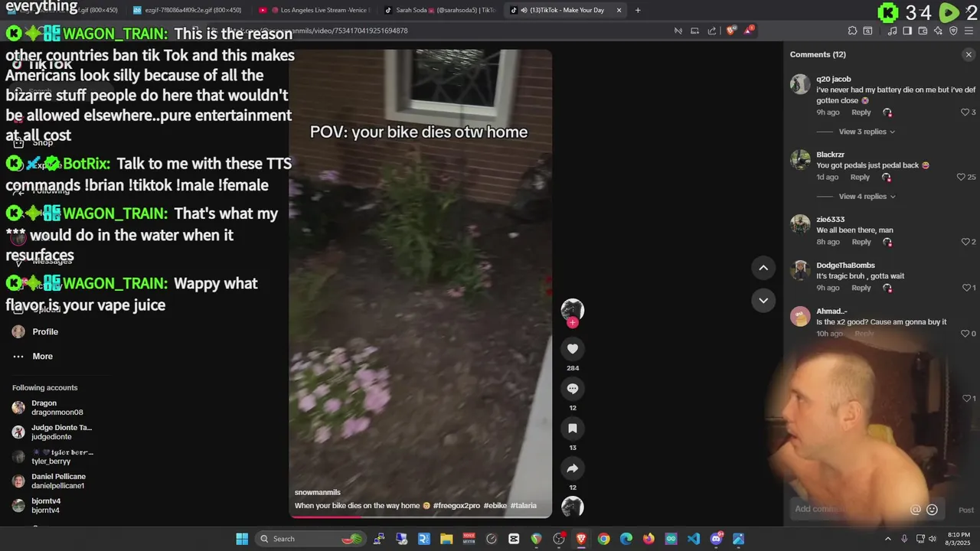Open tyler_berryy following account
The height and width of the screenshot is (551, 980).
(x=52, y=457)
